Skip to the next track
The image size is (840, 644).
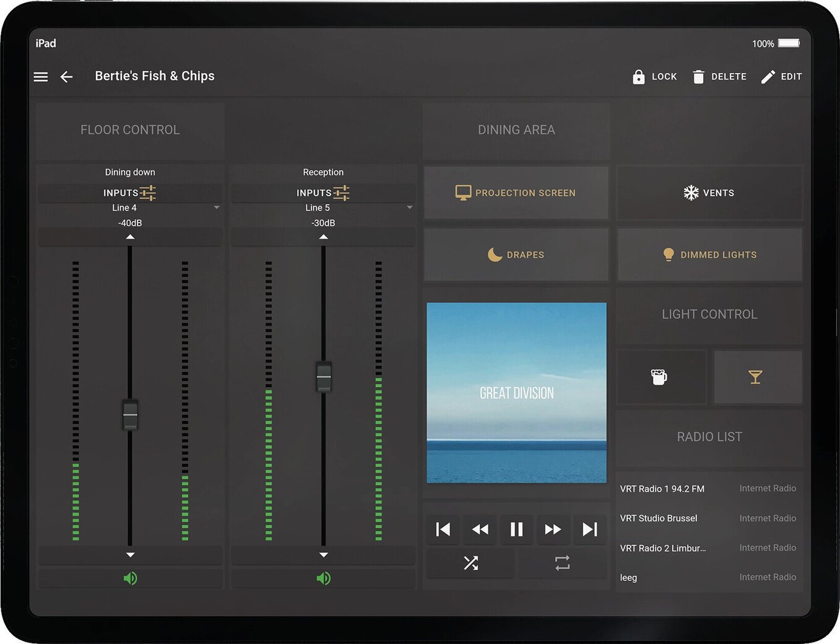click(x=590, y=529)
